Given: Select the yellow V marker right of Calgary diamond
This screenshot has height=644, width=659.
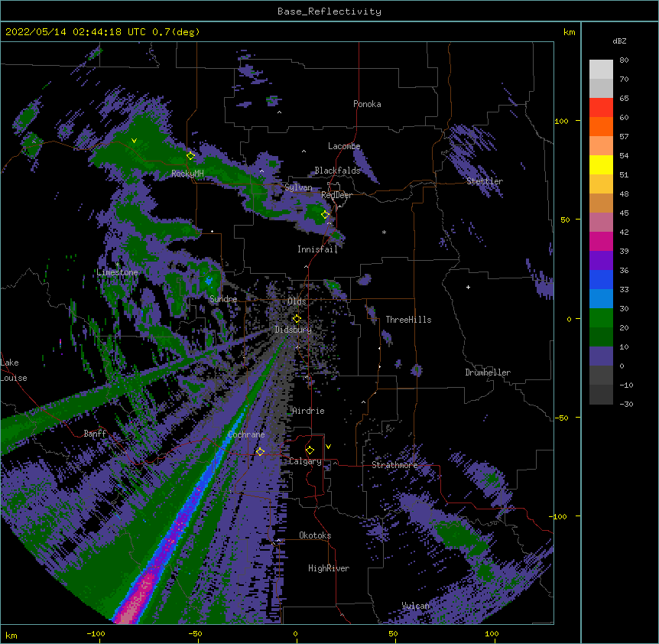Looking at the screenshot, I should [328, 447].
